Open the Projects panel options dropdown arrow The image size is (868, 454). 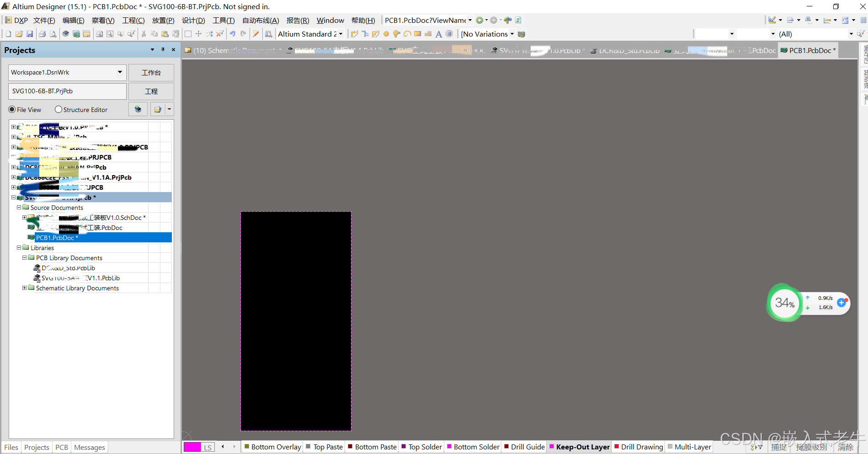pyautogui.click(x=152, y=49)
